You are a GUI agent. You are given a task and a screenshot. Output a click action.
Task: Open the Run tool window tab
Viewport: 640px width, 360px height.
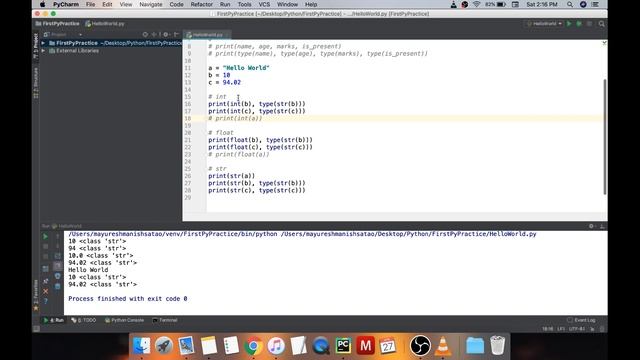53,320
